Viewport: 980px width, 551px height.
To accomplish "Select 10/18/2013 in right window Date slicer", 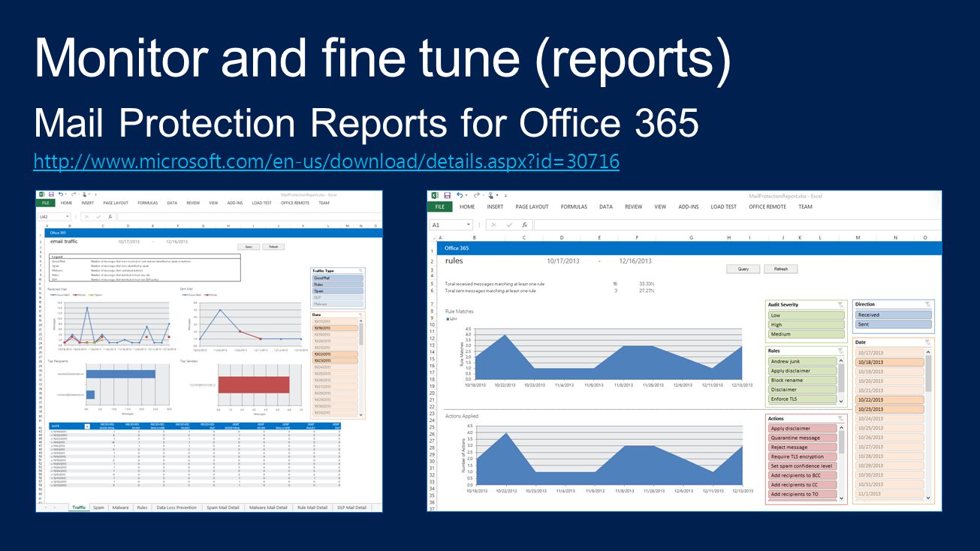I will [889, 362].
